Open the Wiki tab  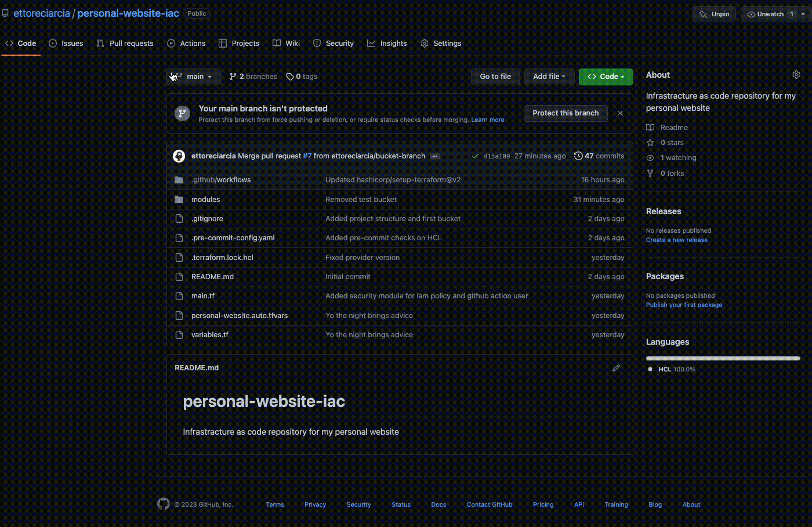click(286, 44)
